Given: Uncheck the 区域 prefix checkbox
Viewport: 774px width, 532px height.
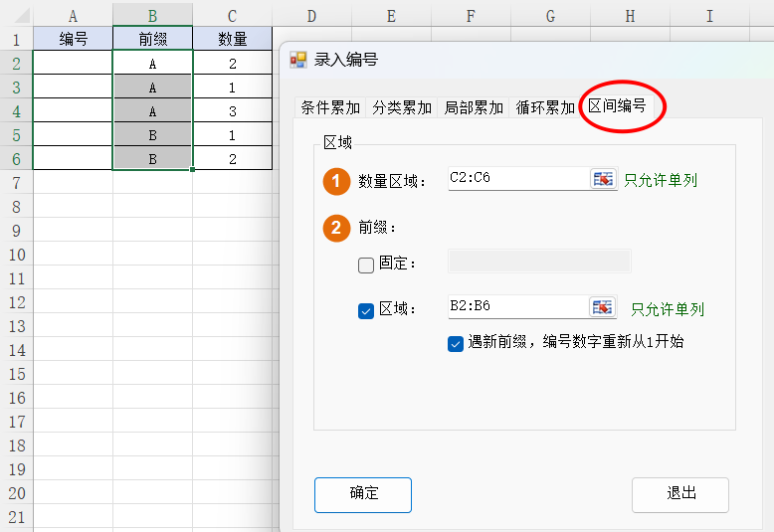Looking at the screenshot, I should pos(366,311).
